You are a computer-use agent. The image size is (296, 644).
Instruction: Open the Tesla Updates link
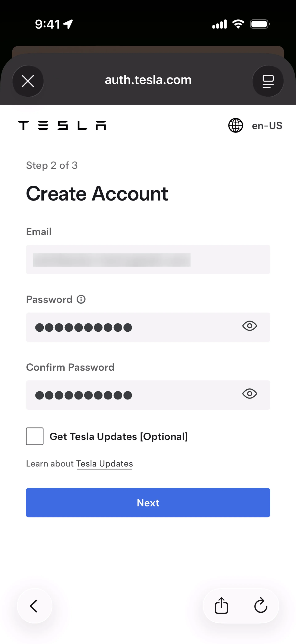click(104, 464)
